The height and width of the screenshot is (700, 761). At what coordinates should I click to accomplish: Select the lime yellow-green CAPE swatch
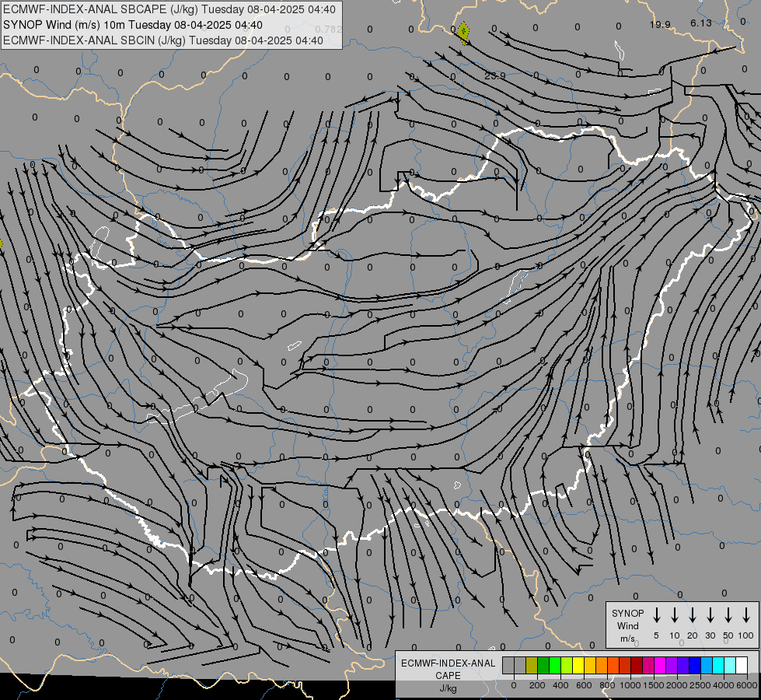point(567,666)
